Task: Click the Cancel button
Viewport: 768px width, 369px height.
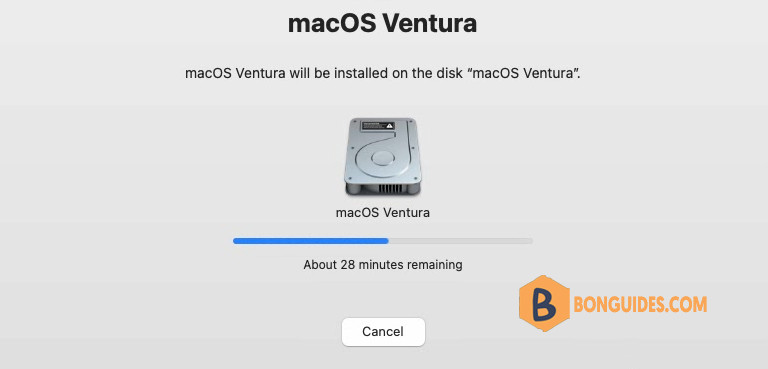Action: pos(383,332)
